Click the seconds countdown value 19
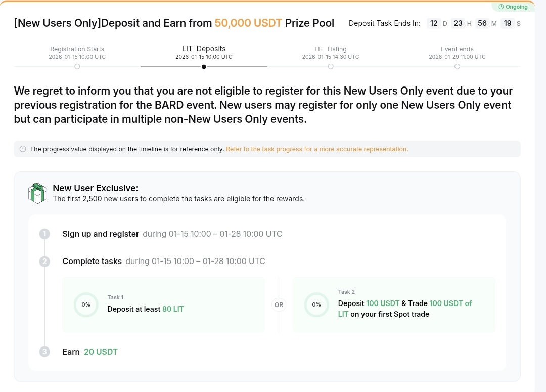 pos(508,23)
